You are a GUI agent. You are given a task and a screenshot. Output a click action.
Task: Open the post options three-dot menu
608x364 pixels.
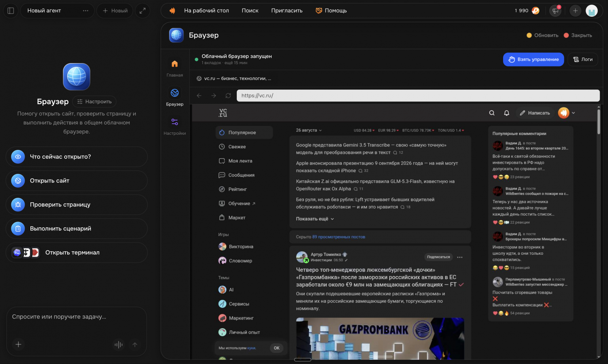point(460,257)
